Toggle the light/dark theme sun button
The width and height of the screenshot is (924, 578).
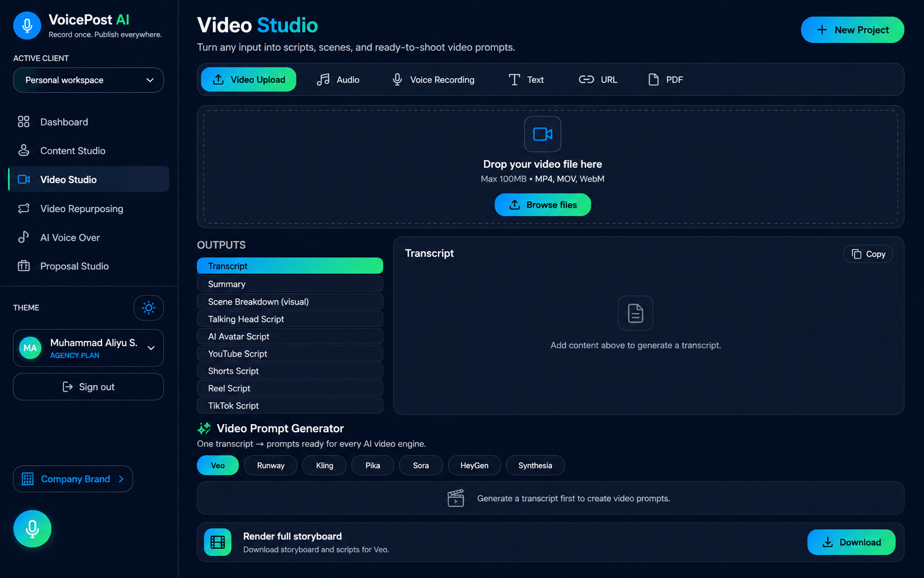point(149,308)
